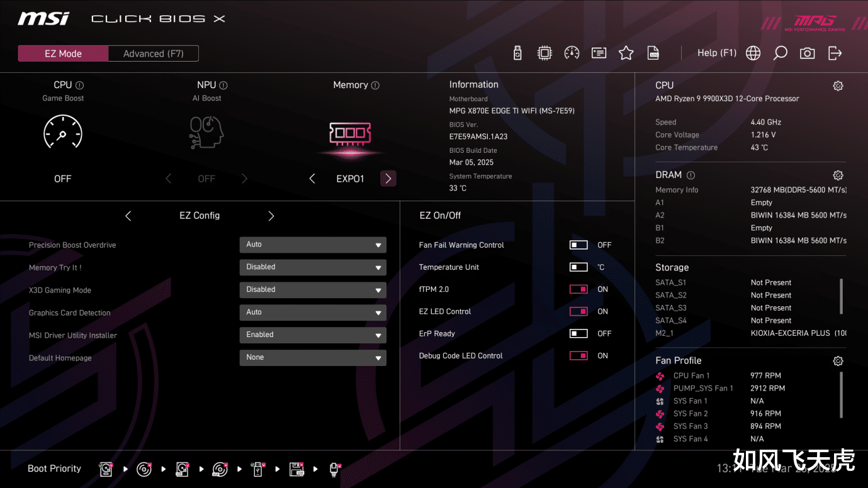Open the LOG file icon
Viewport: 868px width, 488px height.
pyautogui.click(x=653, y=53)
